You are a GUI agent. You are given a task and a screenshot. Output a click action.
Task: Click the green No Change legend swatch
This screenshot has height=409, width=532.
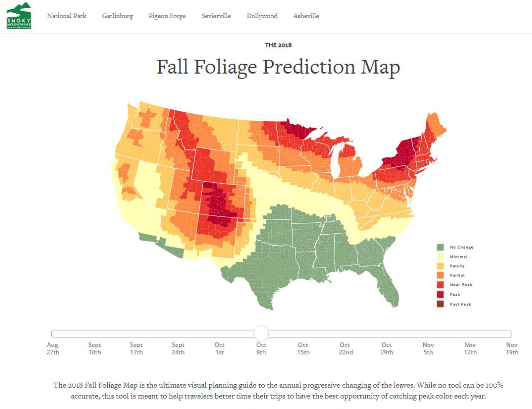tap(440, 247)
